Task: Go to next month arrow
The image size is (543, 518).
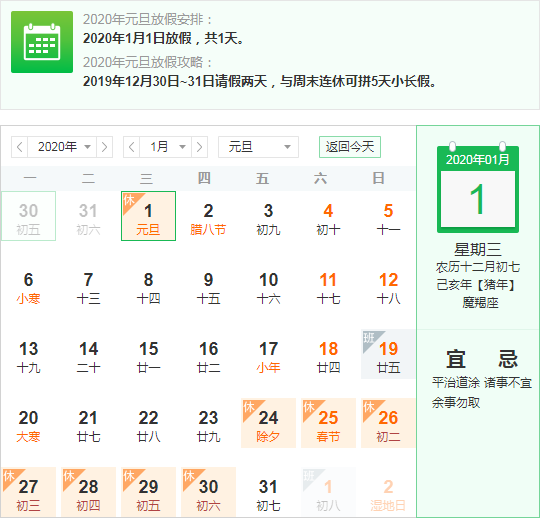Action: (199, 147)
